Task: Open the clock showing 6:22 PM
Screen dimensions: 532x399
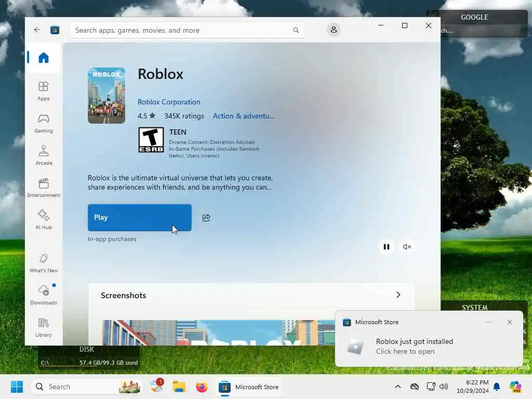Action: pos(473,387)
